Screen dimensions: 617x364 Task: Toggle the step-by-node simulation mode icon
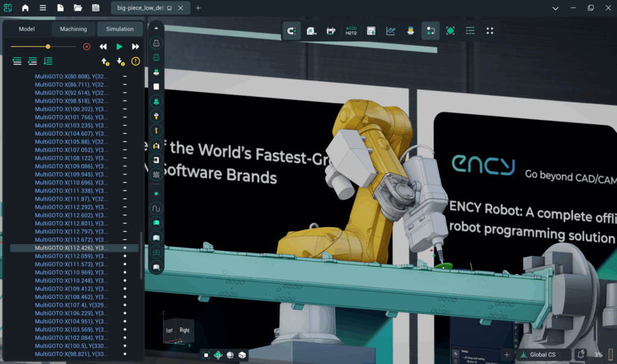[430, 31]
